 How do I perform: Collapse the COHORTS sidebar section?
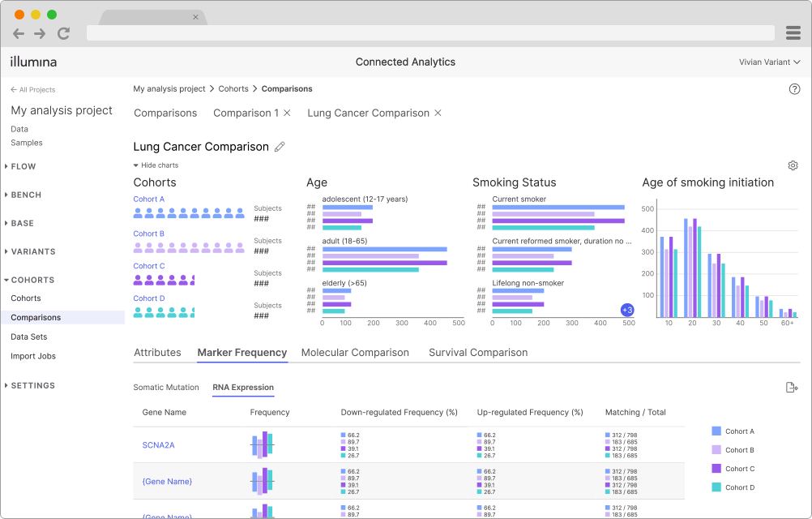point(29,281)
